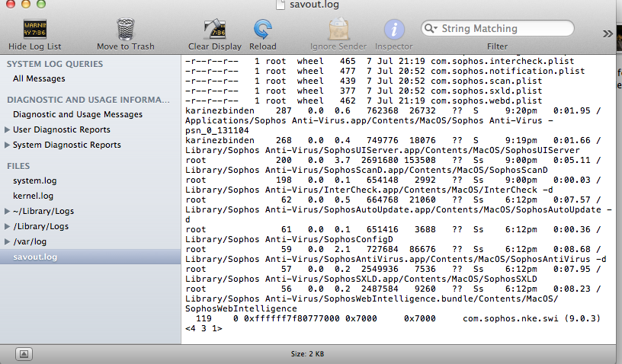This screenshot has height=364, width=622.
Task: Click the Move to Trash icon
Action: click(125, 29)
